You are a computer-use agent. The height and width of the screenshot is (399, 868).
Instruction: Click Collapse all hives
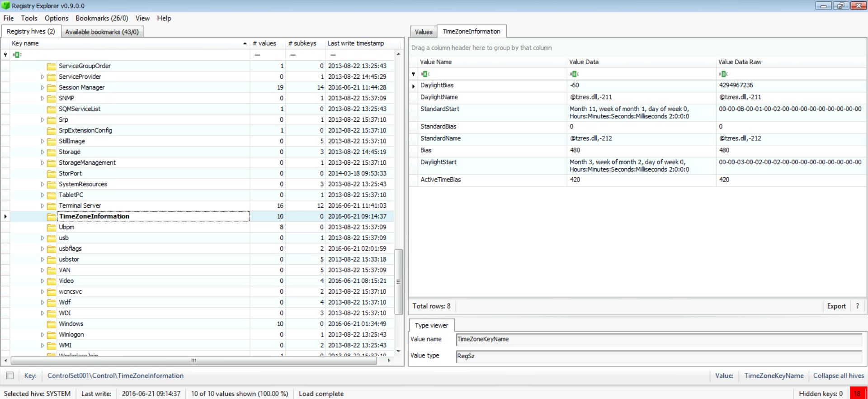tap(839, 375)
